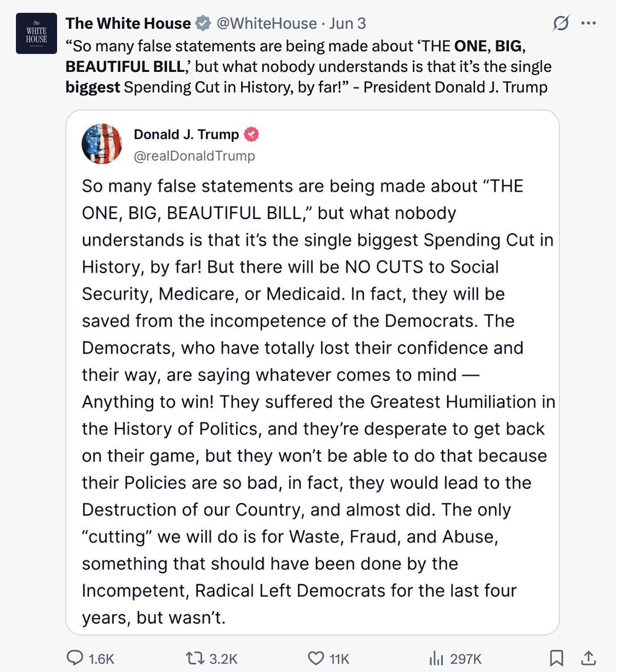The image size is (618, 672).
Task: Open the Grok explain-post icon
Action: point(560,24)
